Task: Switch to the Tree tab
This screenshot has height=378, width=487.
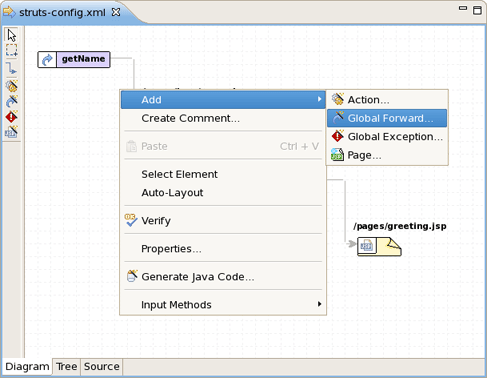Action: [x=66, y=367]
